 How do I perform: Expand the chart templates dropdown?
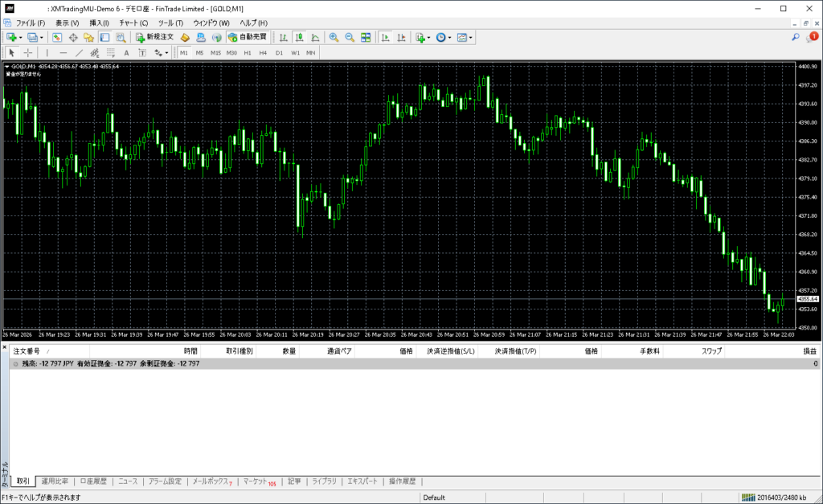471,37
